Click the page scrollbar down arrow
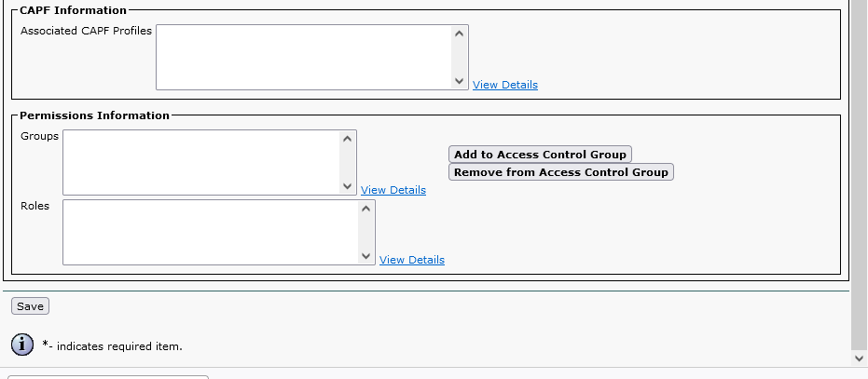The width and height of the screenshot is (868, 379). (x=860, y=358)
